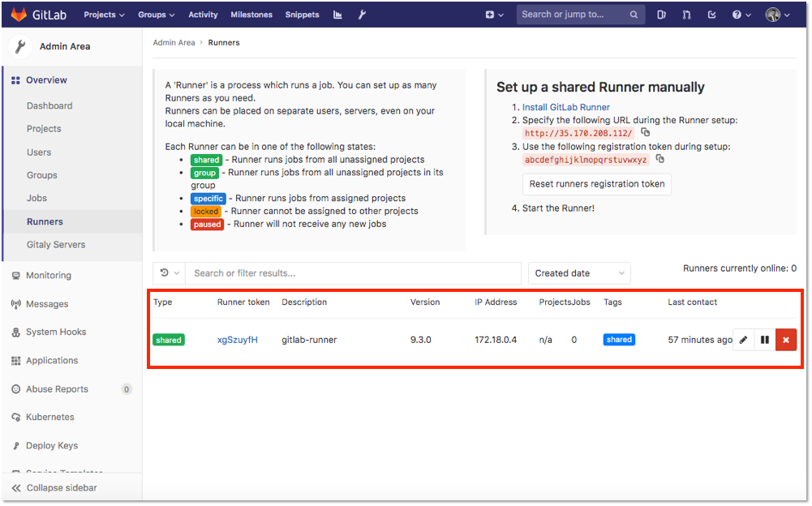Click the GitLab fox logo
The image size is (812, 506).
click(x=19, y=15)
